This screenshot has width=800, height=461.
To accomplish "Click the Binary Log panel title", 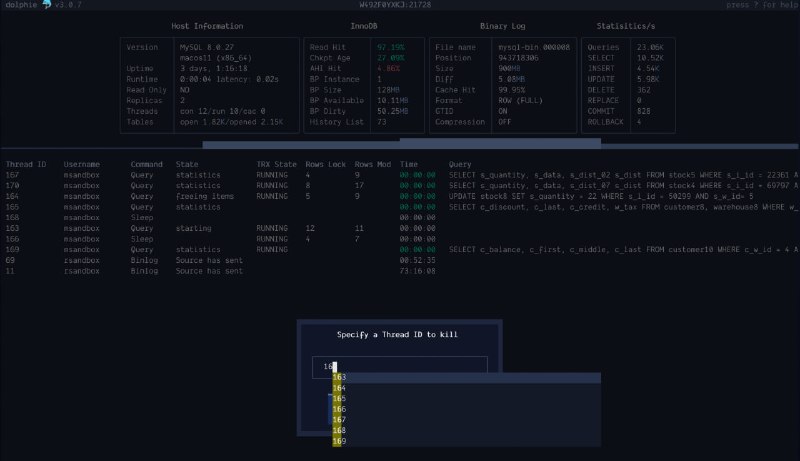I will coord(503,26).
